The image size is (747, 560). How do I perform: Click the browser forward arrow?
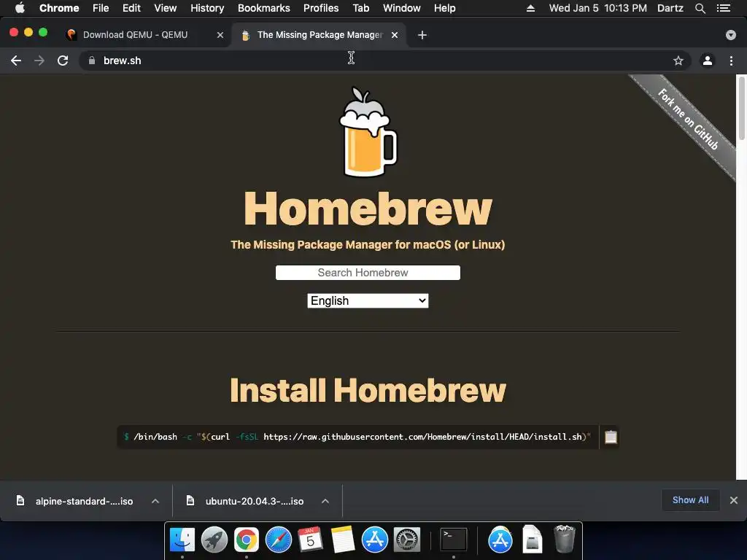click(39, 61)
